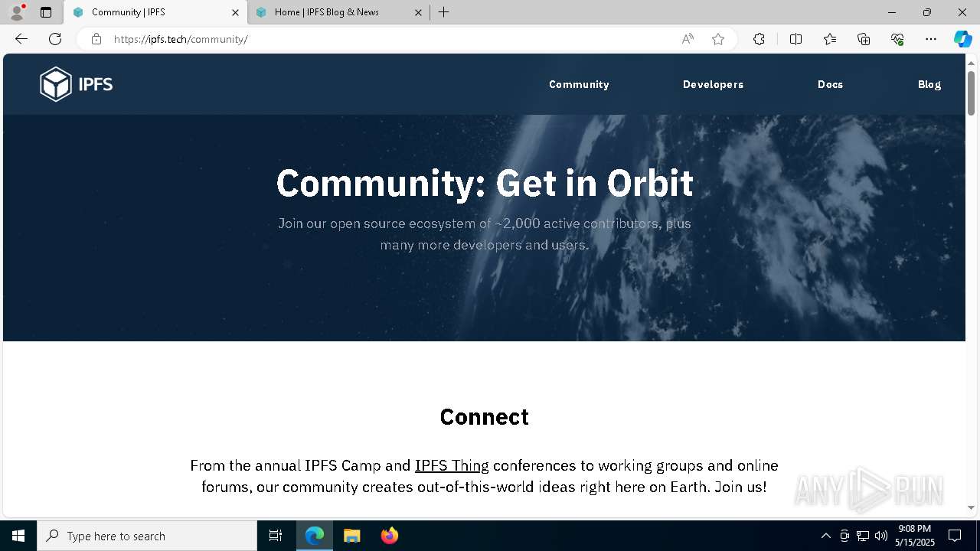Open the notifications action center
Image resolution: width=980 pixels, height=551 pixels.
tap(955, 536)
